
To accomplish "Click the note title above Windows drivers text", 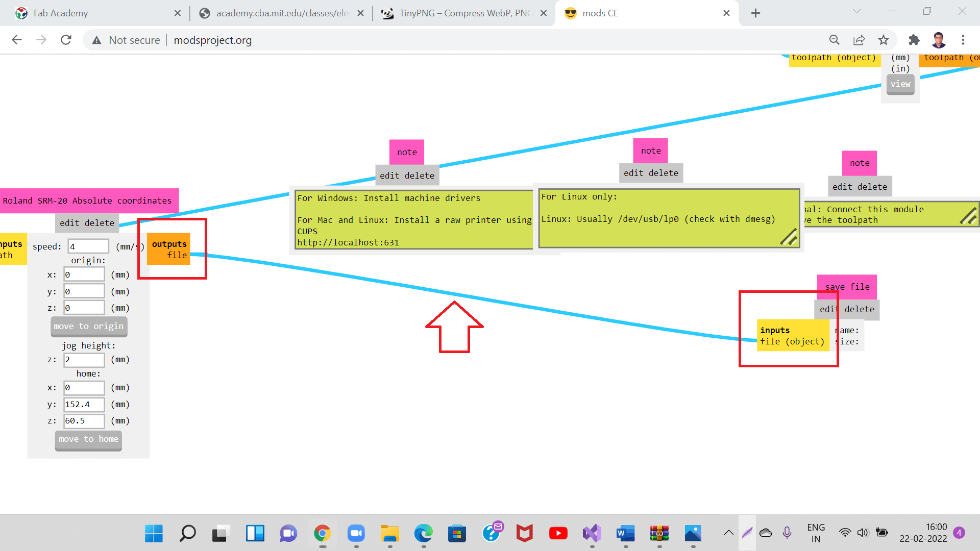I will [x=407, y=152].
